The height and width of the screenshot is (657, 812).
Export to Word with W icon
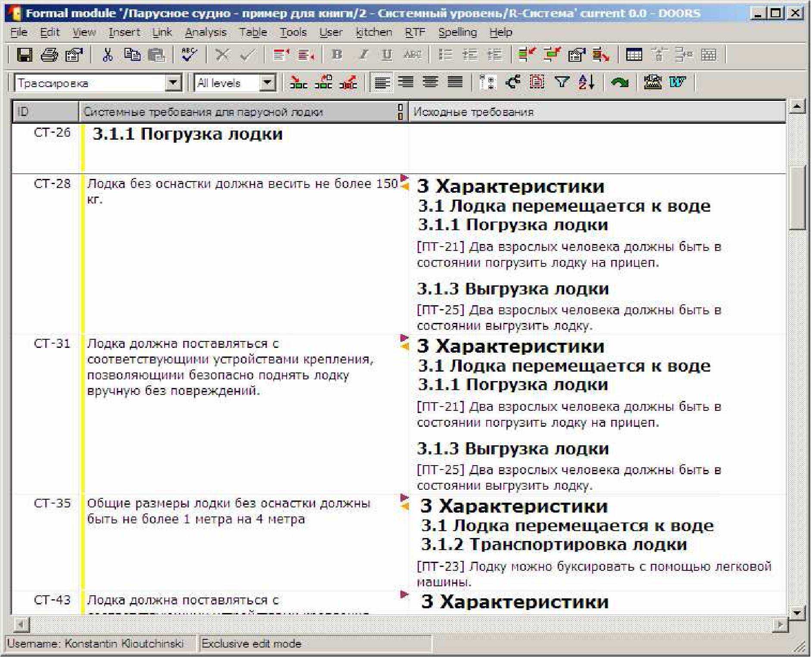[678, 82]
